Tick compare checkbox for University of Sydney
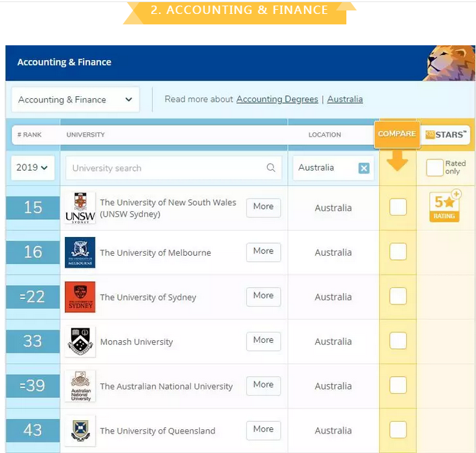The image size is (476, 453). coord(398,296)
